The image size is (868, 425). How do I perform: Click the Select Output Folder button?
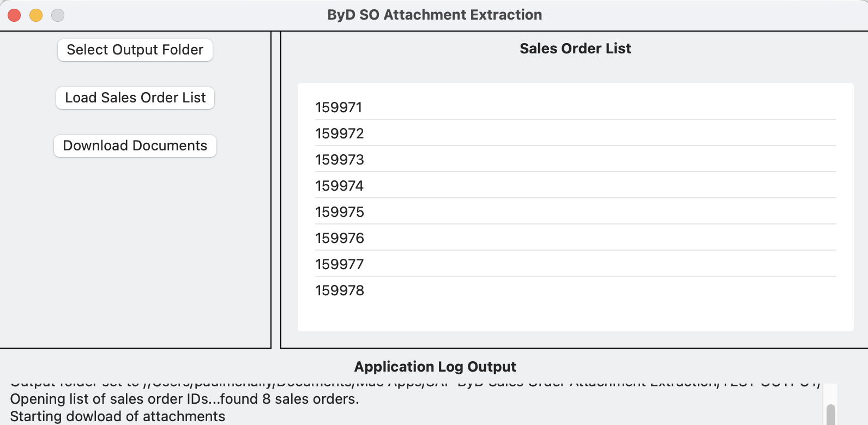coord(135,50)
